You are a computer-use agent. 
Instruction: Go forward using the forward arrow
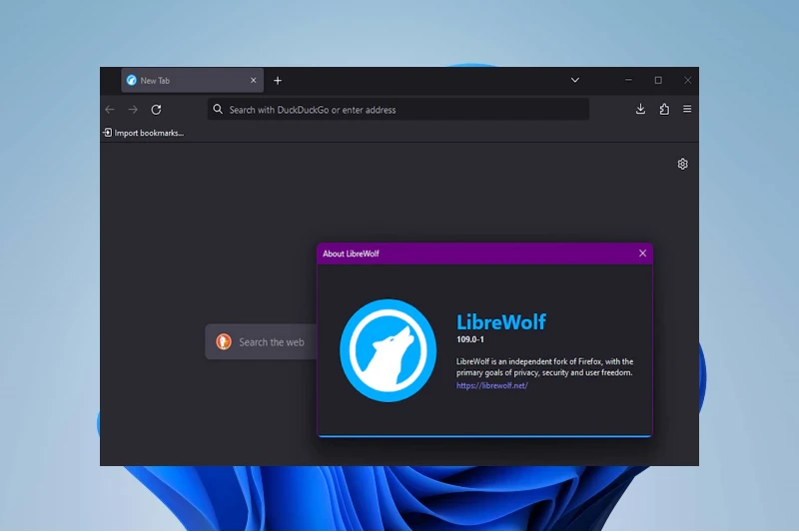point(133,110)
